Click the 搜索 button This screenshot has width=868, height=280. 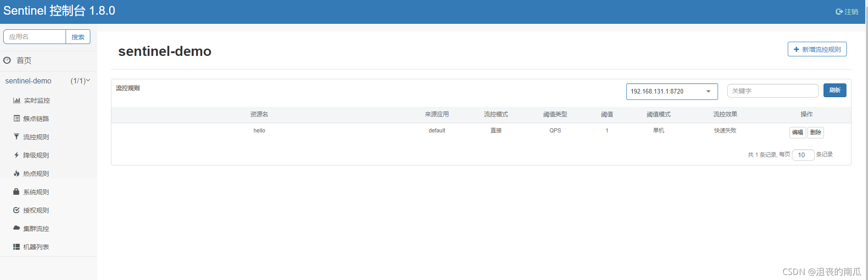pos(78,37)
